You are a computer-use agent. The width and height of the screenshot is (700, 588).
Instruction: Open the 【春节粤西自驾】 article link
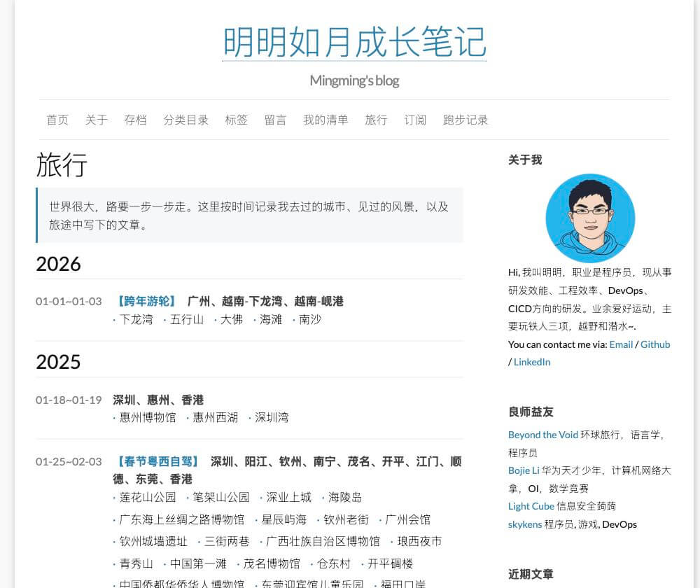tap(157, 461)
